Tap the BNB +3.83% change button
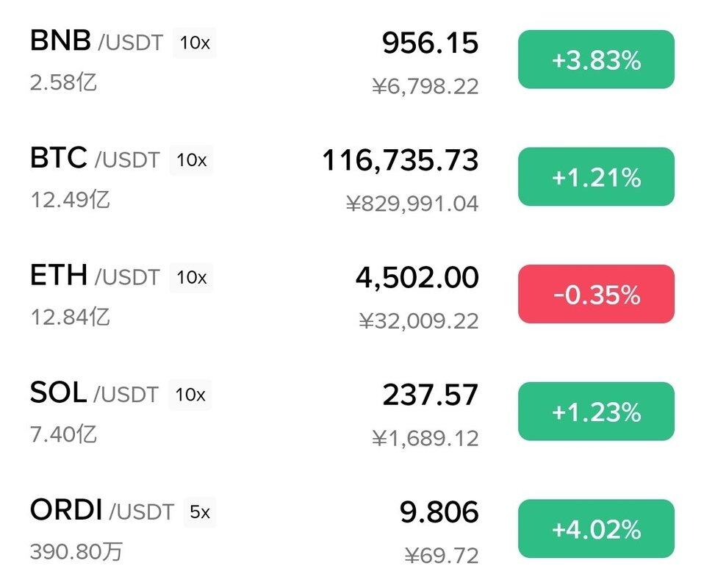The image size is (704, 588). click(596, 60)
